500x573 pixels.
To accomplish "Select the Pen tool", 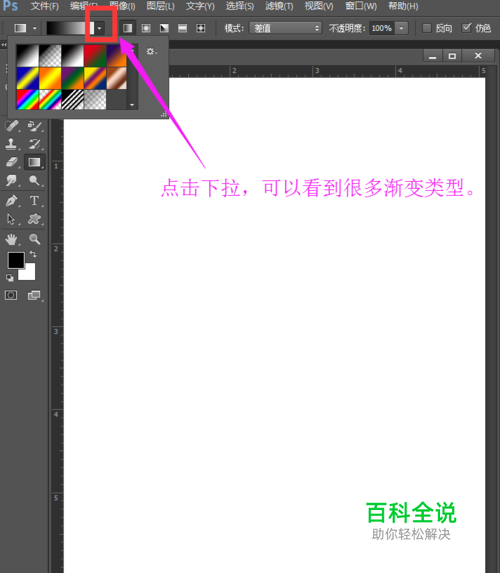I will coord(12,201).
